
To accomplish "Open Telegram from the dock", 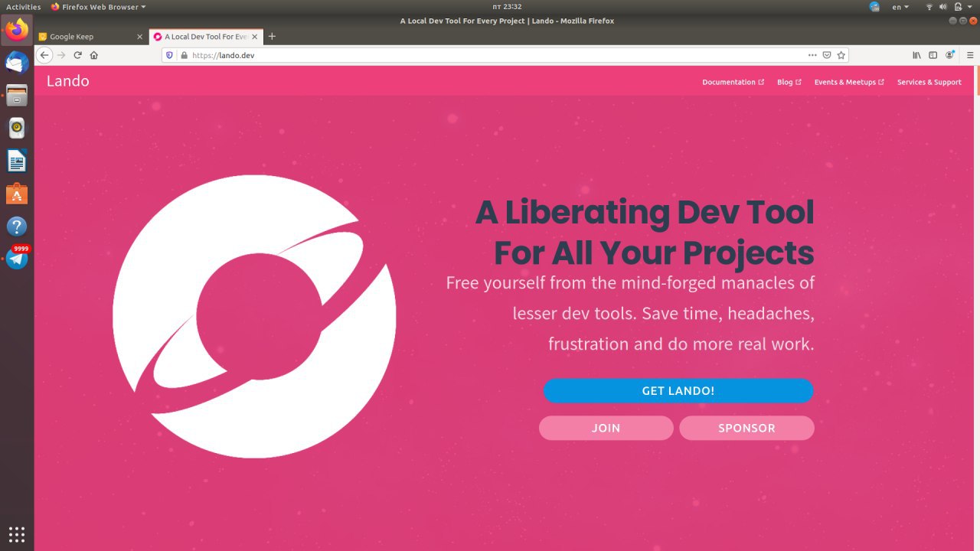I will pos(17,259).
